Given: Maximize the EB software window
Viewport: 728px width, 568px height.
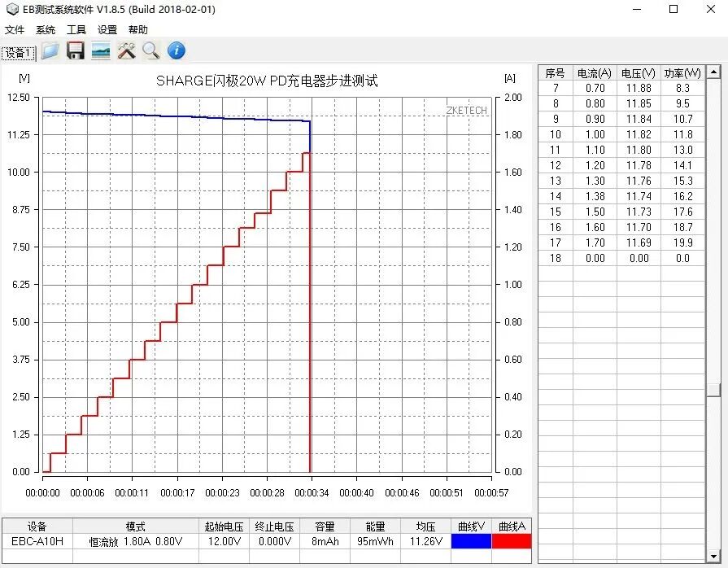Looking at the screenshot, I should (x=674, y=9).
